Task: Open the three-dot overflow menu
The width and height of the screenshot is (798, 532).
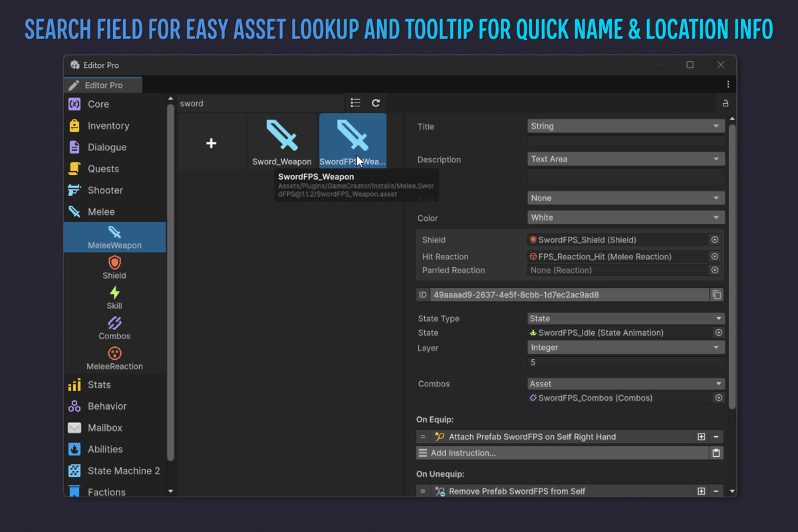Action: click(x=728, y=84)
